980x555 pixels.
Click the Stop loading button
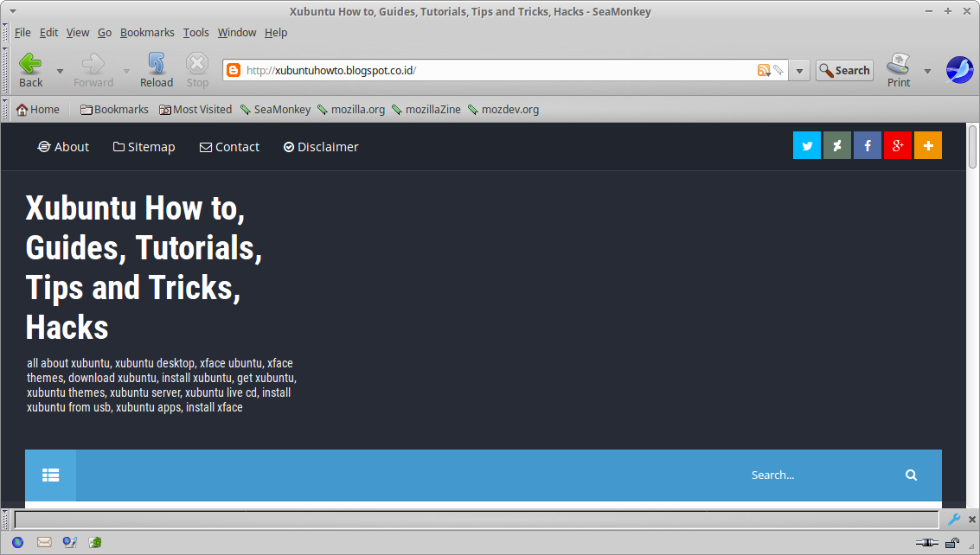click(197, 71)
